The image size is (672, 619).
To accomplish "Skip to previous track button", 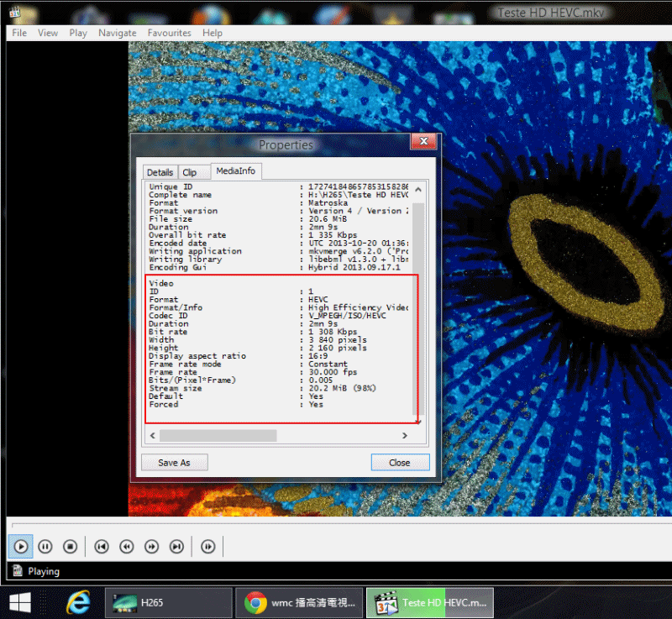I will [x=102, y=547].
